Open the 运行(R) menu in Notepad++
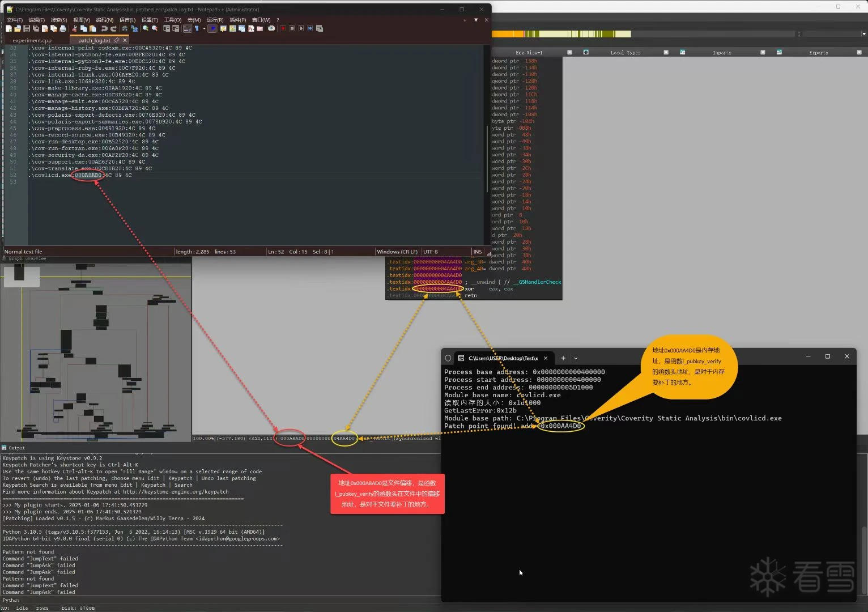This screenshot has height=612, width=868. pyautogui.click(x=215, y=20)
